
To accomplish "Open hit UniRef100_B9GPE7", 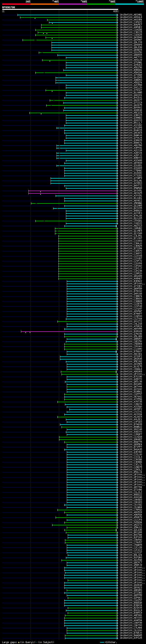I will click(x=131, y=25).
